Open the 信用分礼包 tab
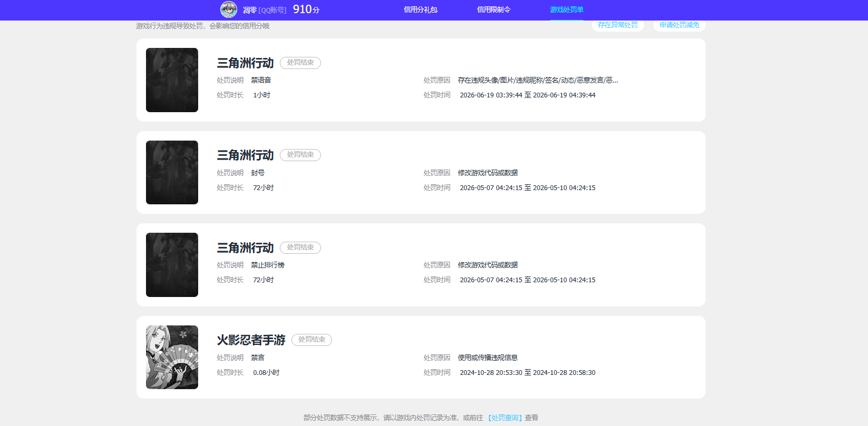Screen dimensions: 868x426 pos(421,9)
